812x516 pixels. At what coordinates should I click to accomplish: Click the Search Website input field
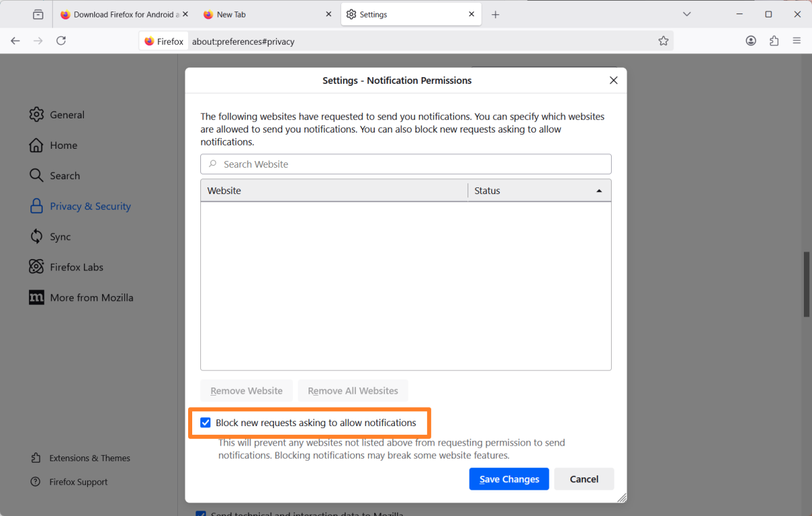pos(406,164)
